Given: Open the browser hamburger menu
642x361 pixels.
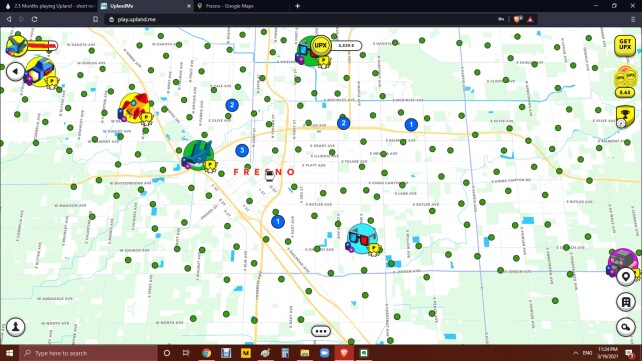Looking at the screenshot, I should [633, 19].
